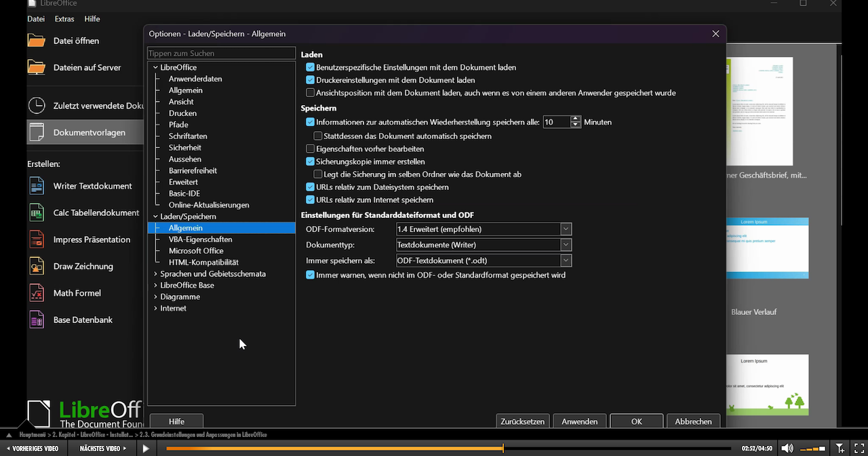Click the Impress Präsentation icon
Image resolution: width=868 pixels, height=456 pixels.
pos(36,240)
